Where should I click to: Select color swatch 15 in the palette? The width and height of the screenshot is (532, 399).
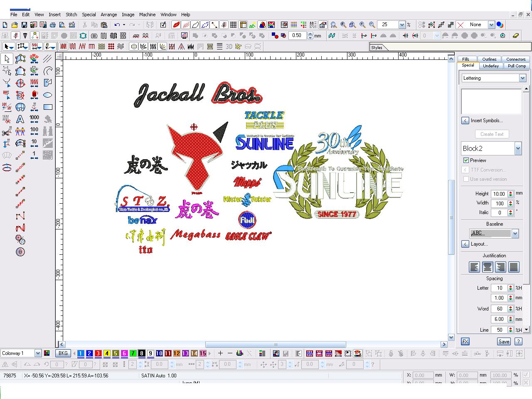point(203,353)
